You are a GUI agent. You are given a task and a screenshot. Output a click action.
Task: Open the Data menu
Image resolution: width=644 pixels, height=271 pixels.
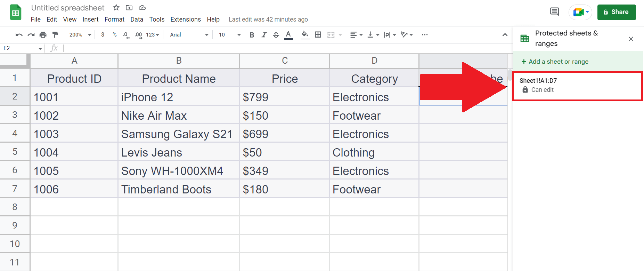(x=137, y=19)
